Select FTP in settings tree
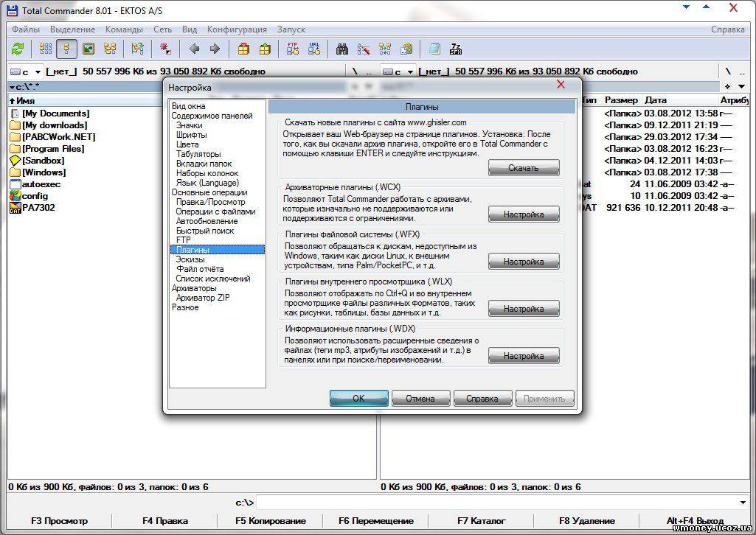756x535 pixels. coord(183,240)
